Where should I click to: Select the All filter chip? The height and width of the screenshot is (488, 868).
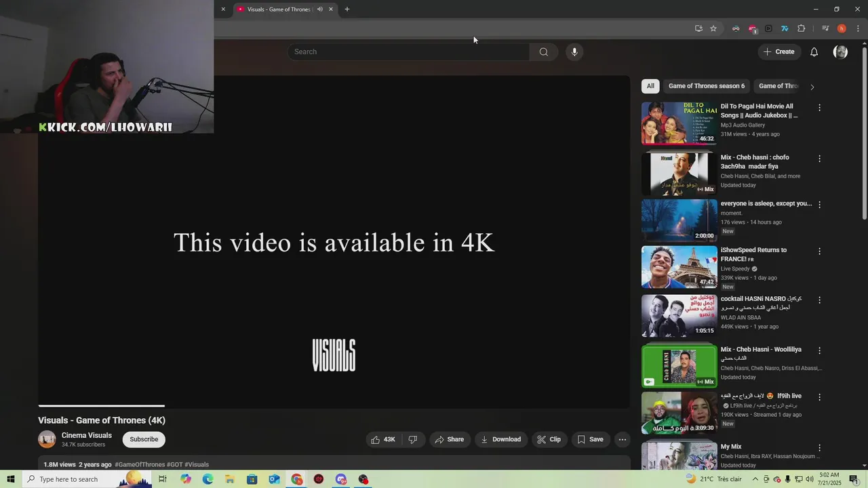tap(650, 86)
